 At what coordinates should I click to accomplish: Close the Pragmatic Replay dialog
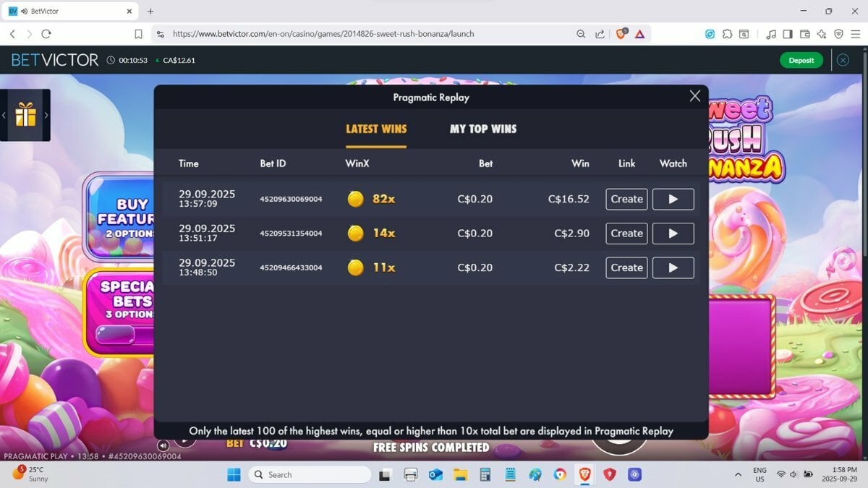694,96
